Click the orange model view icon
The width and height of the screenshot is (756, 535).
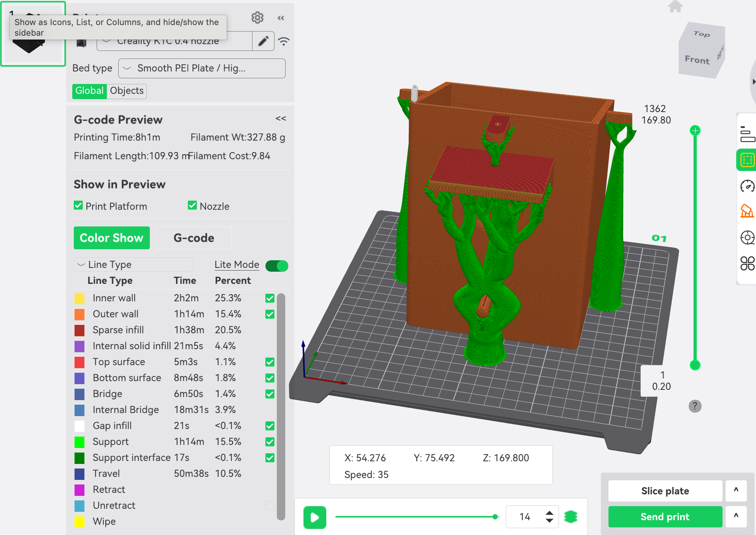(x=747, y=211)
